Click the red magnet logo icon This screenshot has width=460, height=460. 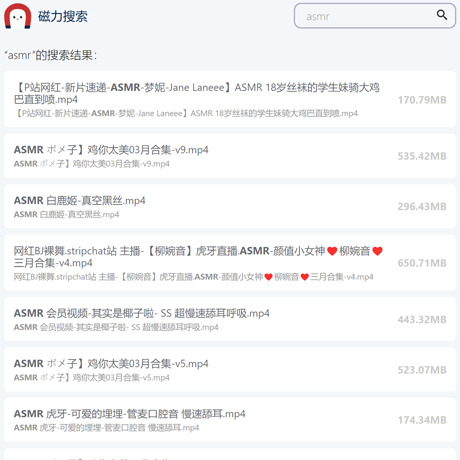[x=18, y=16]
